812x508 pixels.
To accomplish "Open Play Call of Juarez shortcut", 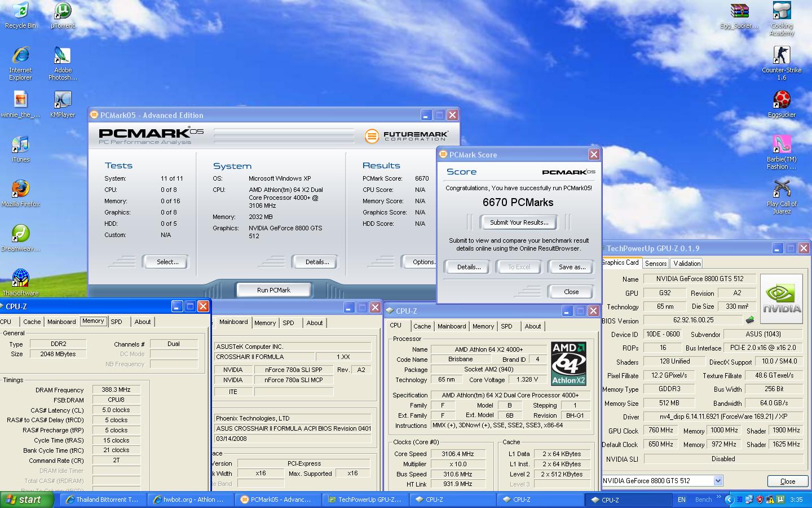I will (x=782, y=197).
